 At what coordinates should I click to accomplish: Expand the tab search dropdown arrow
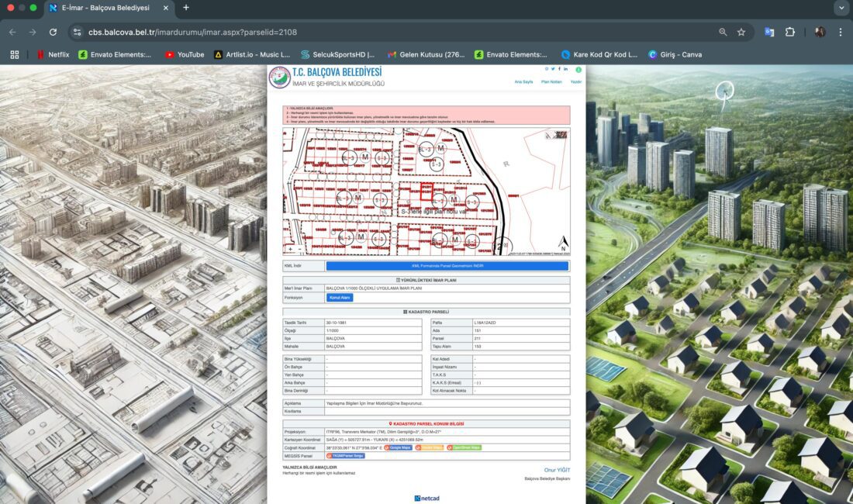click(x=841, y=8)
